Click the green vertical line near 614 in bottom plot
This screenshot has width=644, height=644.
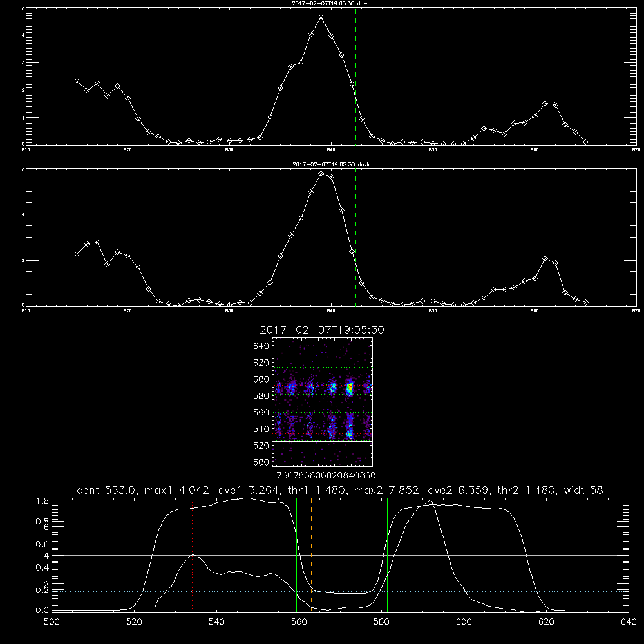[x=522, y=555]
